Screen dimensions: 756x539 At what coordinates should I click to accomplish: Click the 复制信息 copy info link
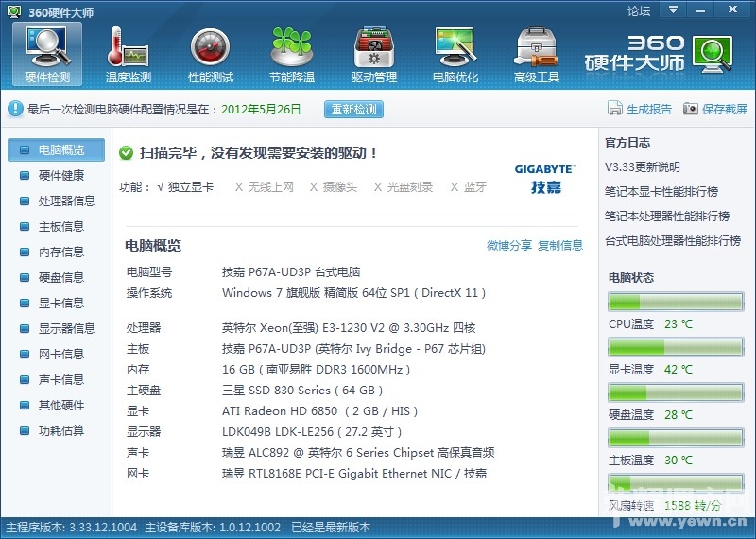tap(560, 246)
